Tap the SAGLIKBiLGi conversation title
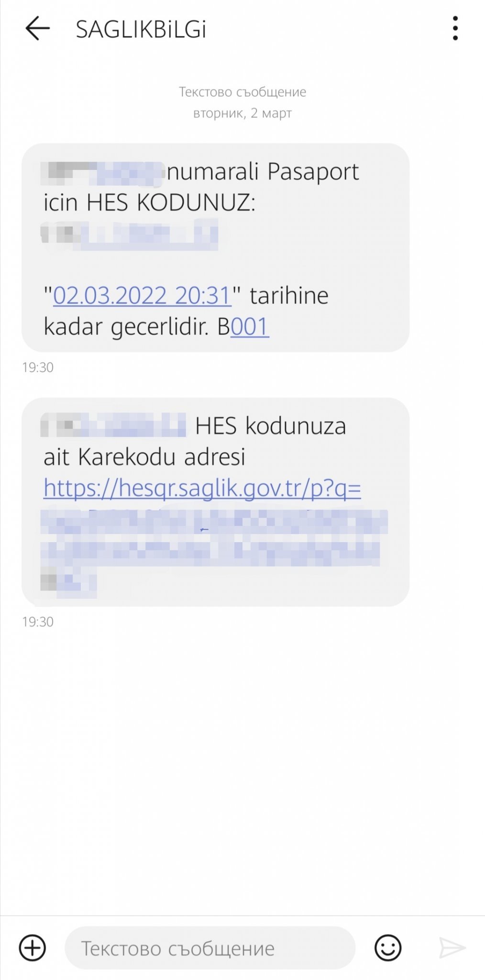The image size is (485, 980). [x=141, y=30]
